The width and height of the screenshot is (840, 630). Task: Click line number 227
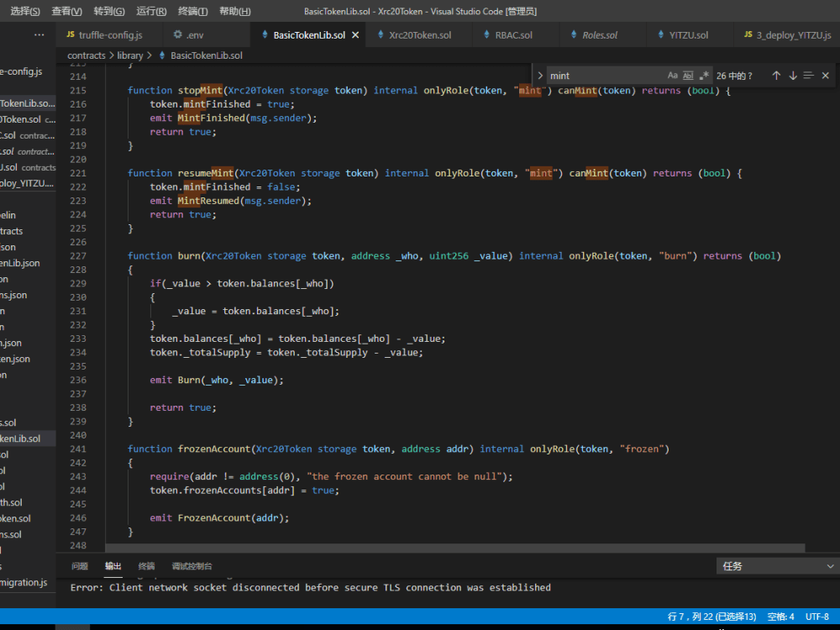pyautogui.click(x=77, y=256)
